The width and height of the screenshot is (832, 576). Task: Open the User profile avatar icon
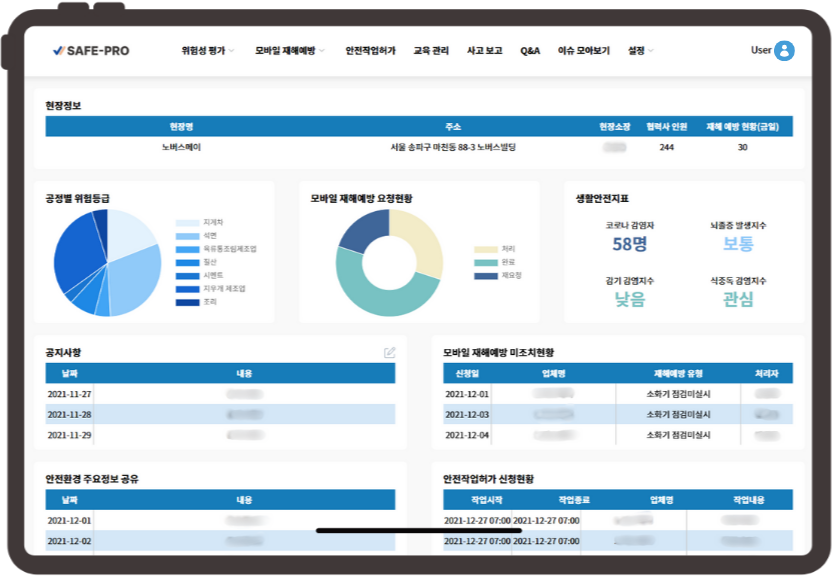[x=784, y=50]
